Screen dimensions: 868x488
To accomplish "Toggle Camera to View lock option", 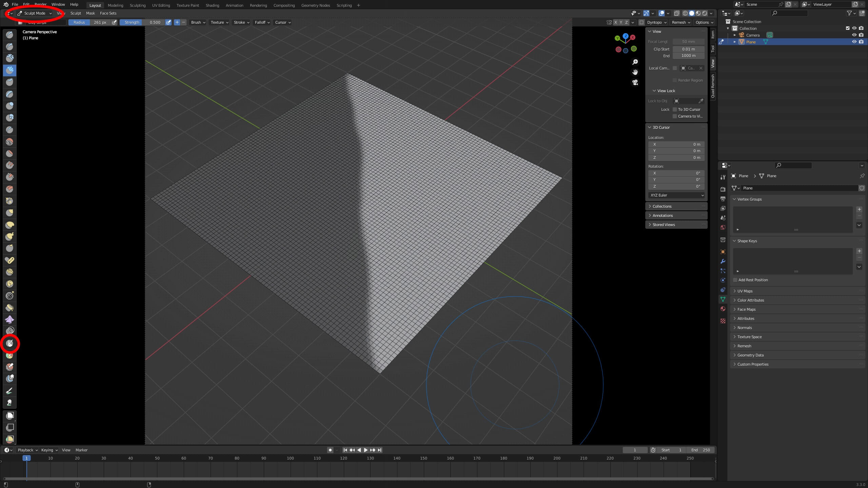I will coord(674,116).
